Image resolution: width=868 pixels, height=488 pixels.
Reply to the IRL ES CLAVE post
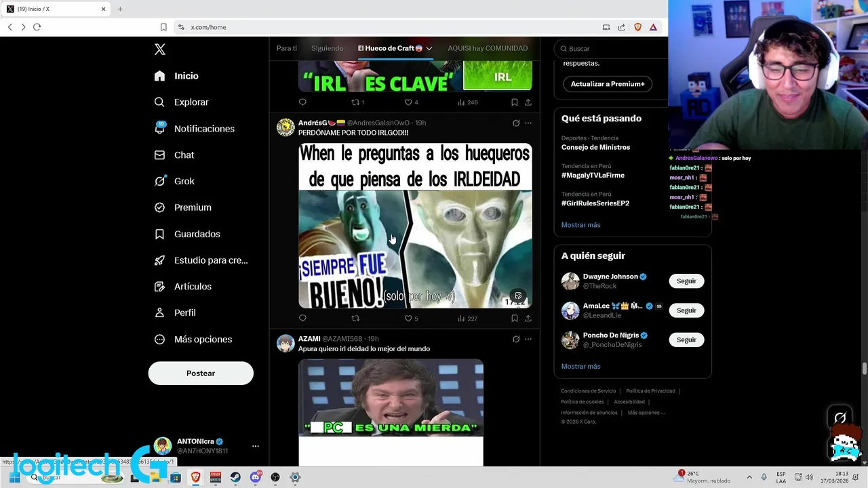coord(302,102)
